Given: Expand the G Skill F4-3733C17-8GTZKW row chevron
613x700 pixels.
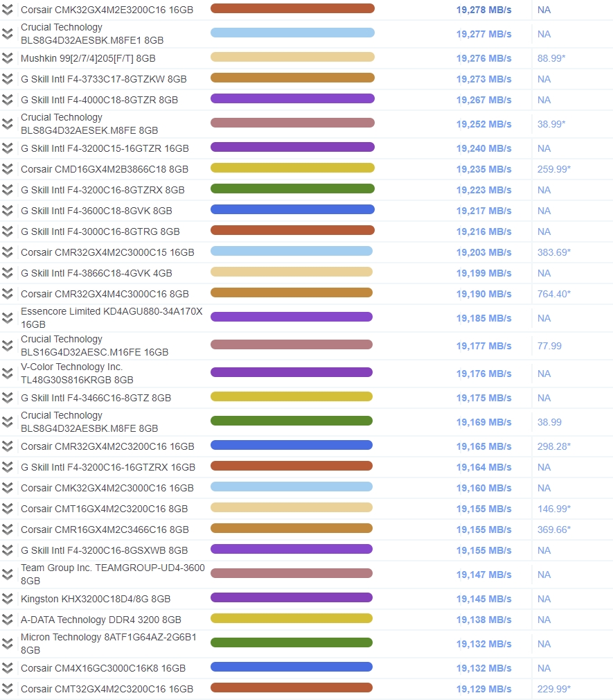Looking at the screenshot, I should tap(7, 79).
